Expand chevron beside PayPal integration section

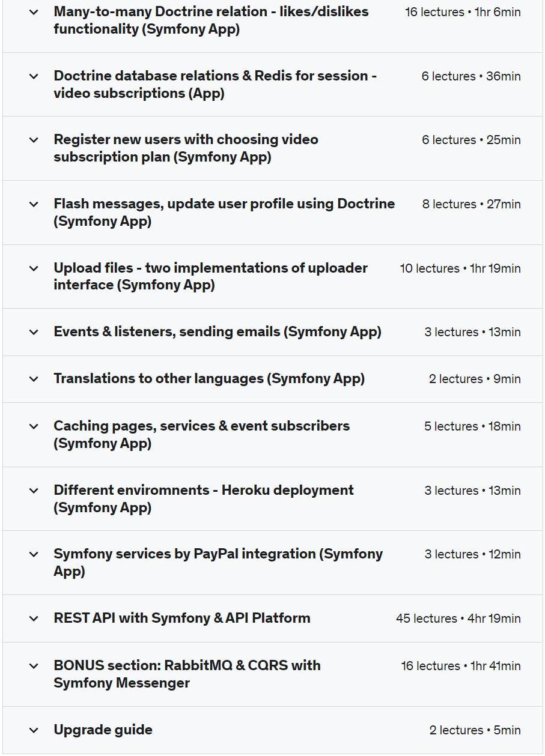tap(34, 554)
